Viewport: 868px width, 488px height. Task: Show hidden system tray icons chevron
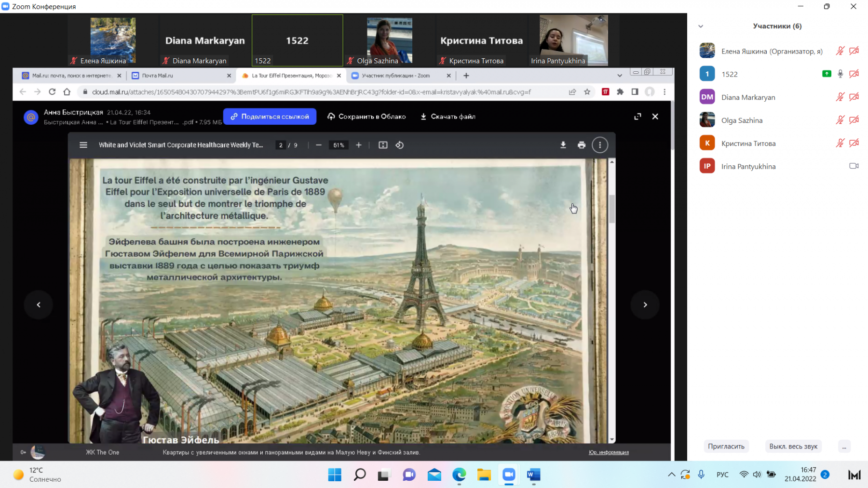671,475
